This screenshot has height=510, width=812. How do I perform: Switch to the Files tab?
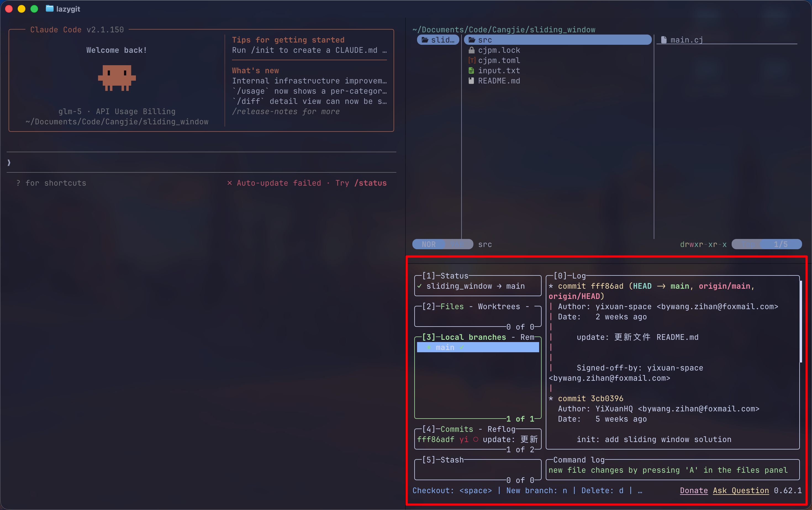pos(452,306)
